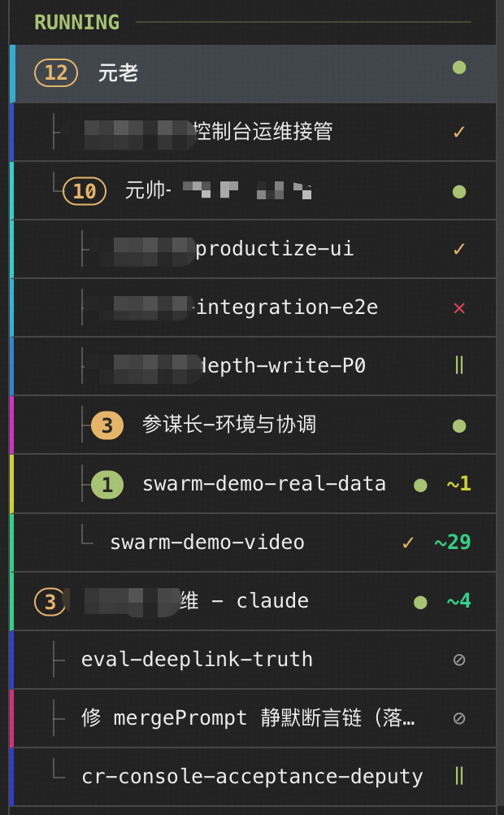The width and height of the screenshot is (504, 815).
Task: Select the 控制台运维接管 task row
Action: [x=253, y=132]
